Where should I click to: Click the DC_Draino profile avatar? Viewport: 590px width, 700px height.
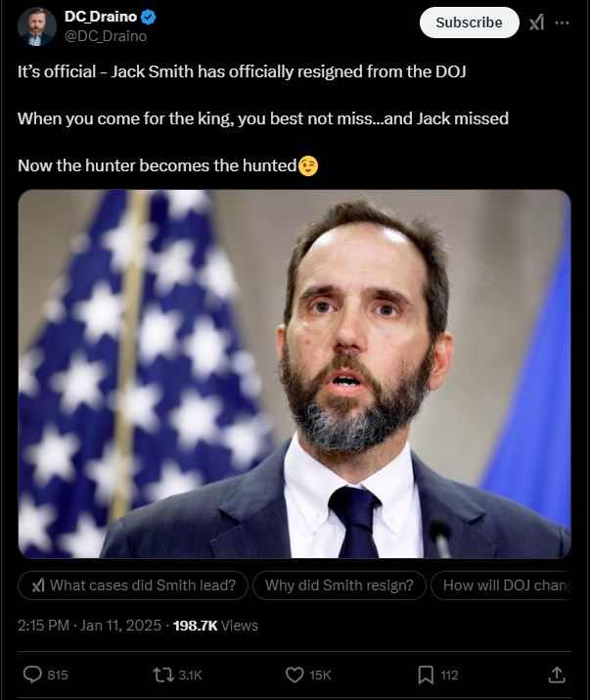click(x=36, y=26)
